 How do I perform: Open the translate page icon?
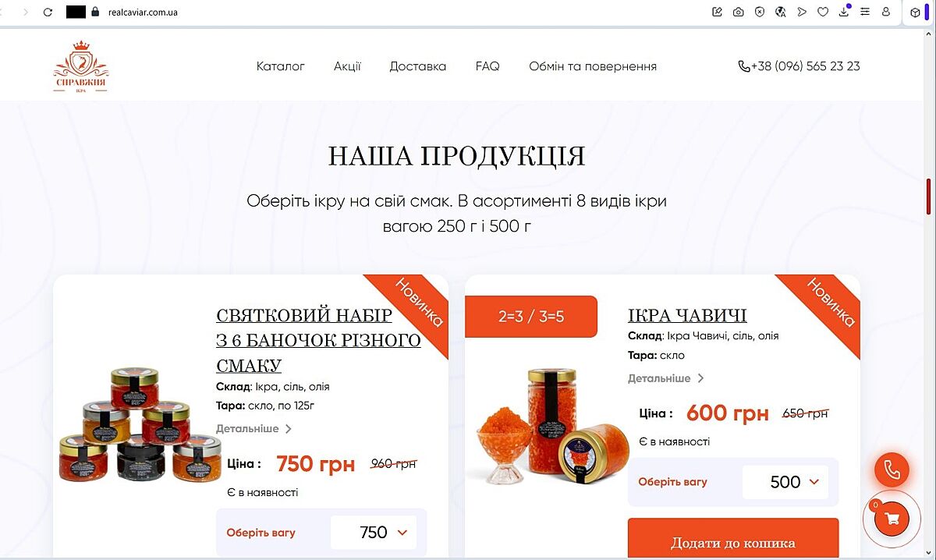(x=780, y=12)
